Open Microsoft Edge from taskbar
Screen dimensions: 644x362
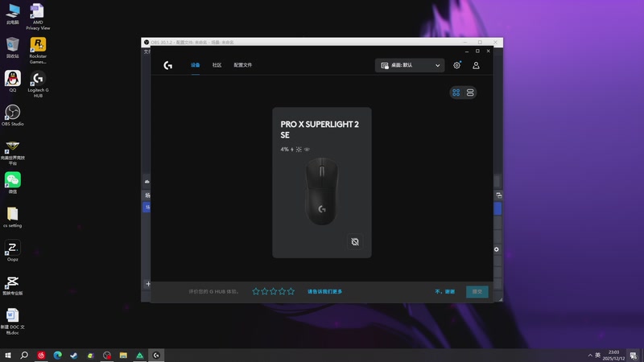click(x=57, y=355)
